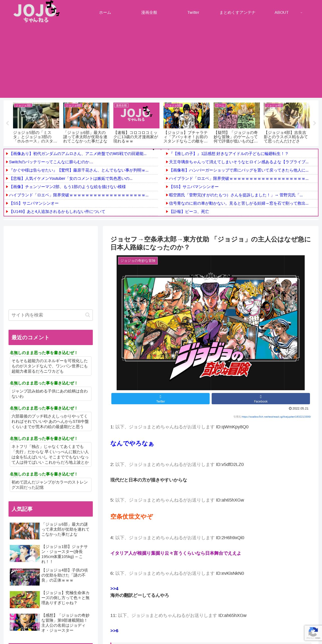Click the 最近のコメント heading
Viewport: 322px width, 644px height.
tap(51, 337)
